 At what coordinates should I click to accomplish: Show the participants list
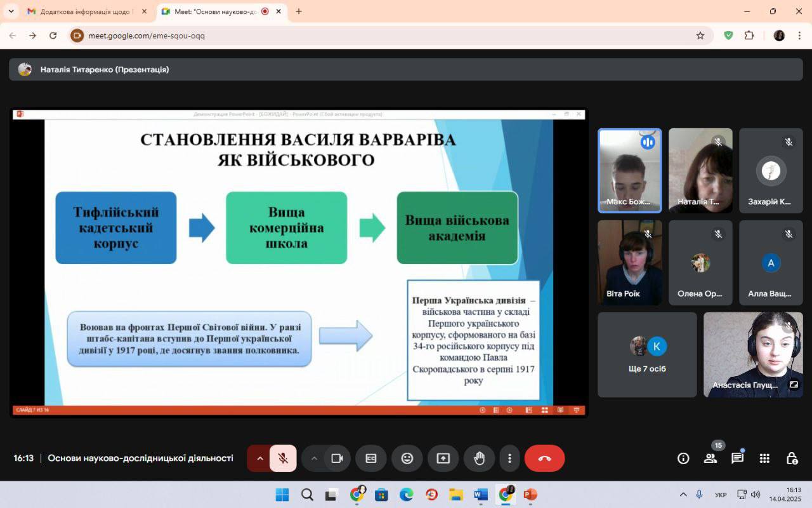[x=710, y=458]
